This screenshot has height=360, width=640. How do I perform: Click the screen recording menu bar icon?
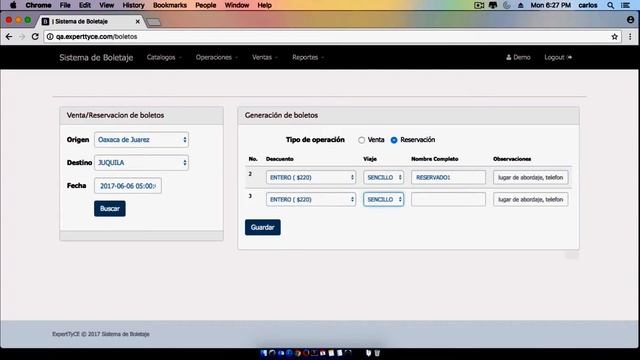tap(479, 5)
